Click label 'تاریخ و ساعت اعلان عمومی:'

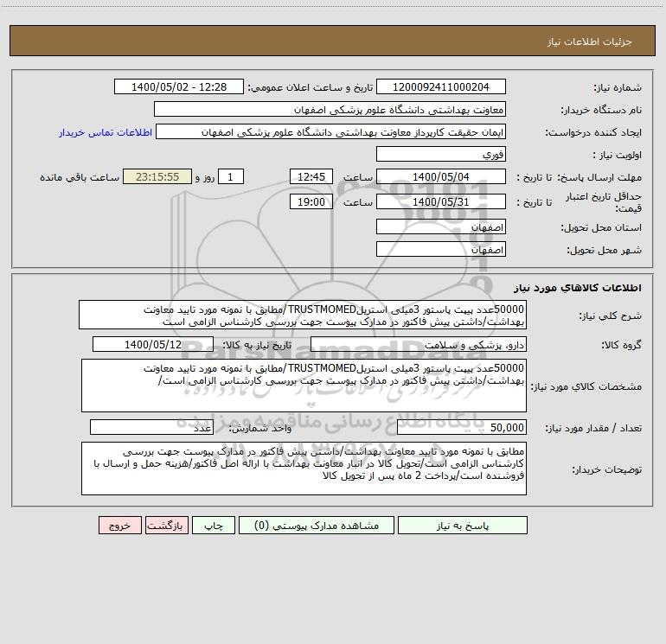pyautogui.click(x=310, y=87)
